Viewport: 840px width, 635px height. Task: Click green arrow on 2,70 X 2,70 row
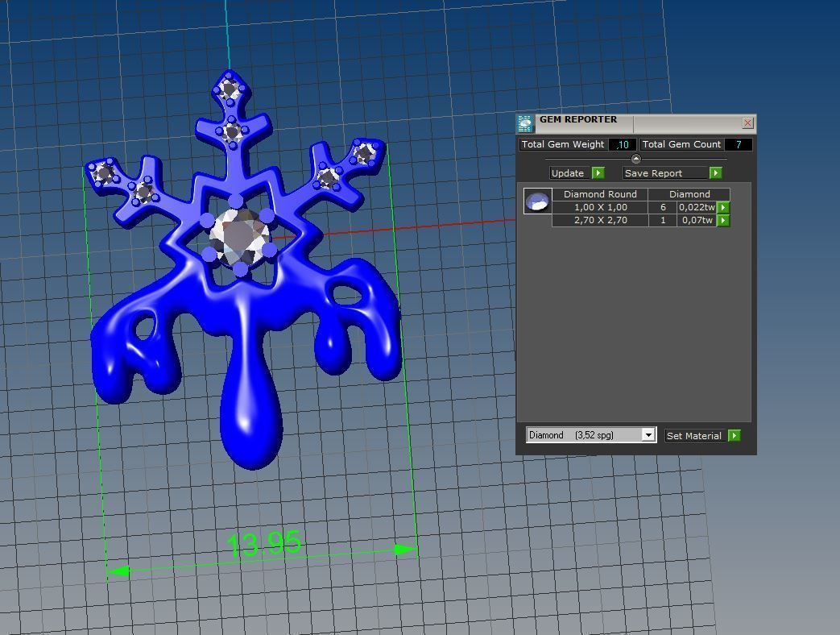coord(723,220)
